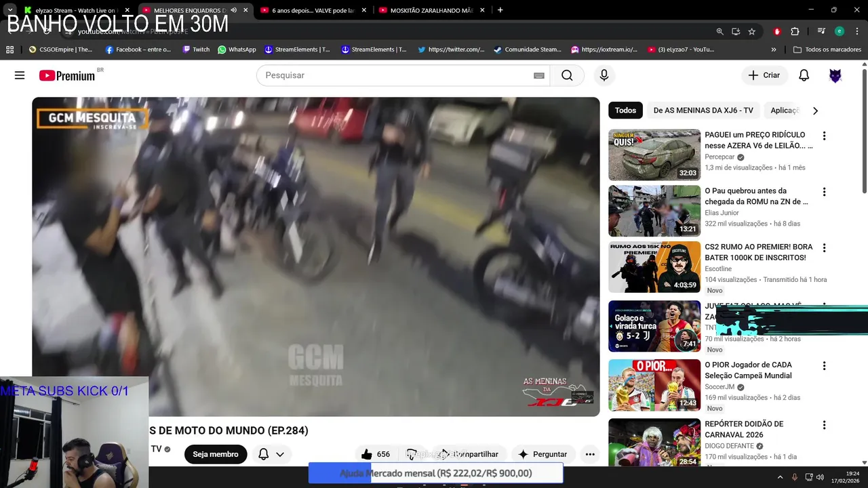
Task: Expand Chrome tab search dropdown
Action: [10, 10]
